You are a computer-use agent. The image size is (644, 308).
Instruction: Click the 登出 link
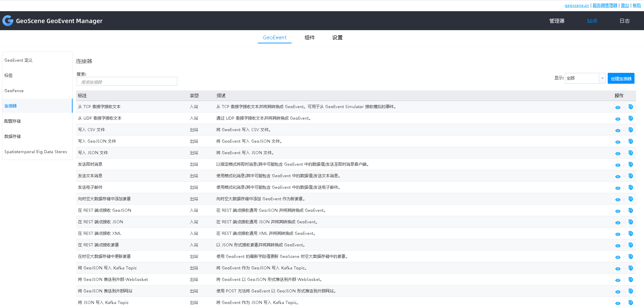625,5
